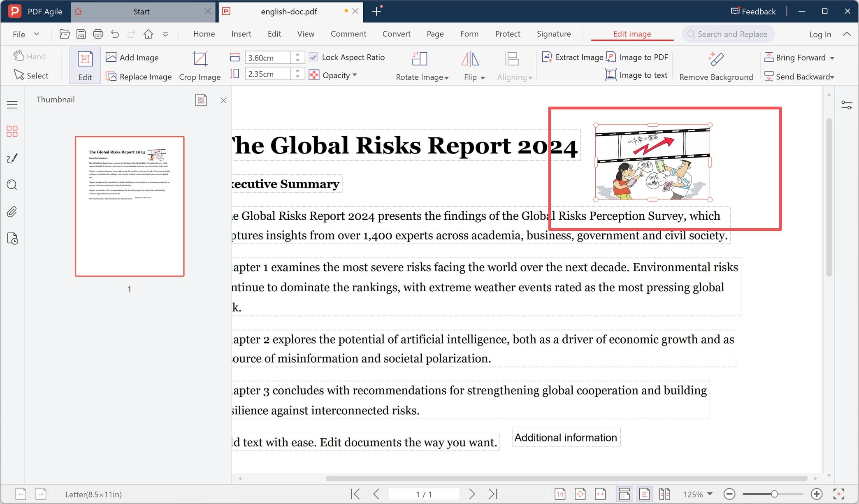
Task: Expand the Flip dropdown
Action: (x=483, y=78)
